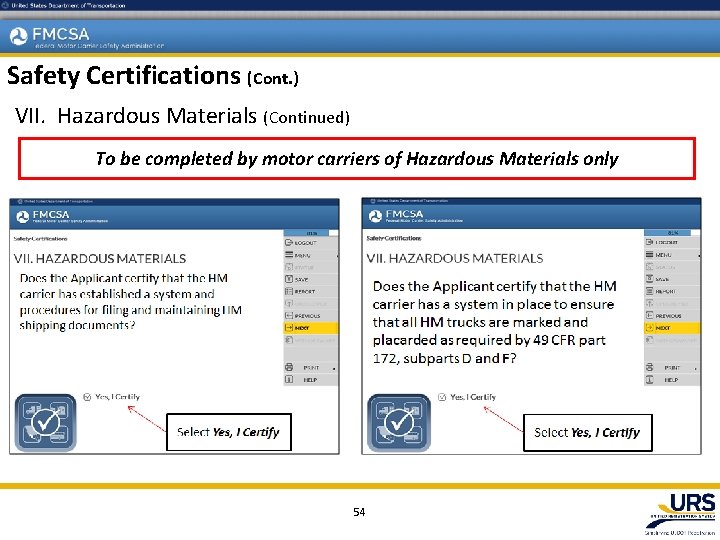Click the FMCSA logo in the left screenshot header
The height and width of the screenshot is (540, 720).
click(x=42, y=215)
